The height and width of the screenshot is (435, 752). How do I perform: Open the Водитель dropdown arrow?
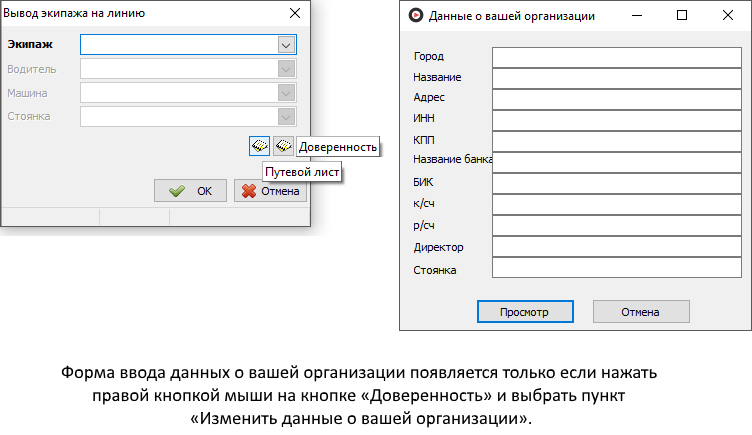(286, 69)
